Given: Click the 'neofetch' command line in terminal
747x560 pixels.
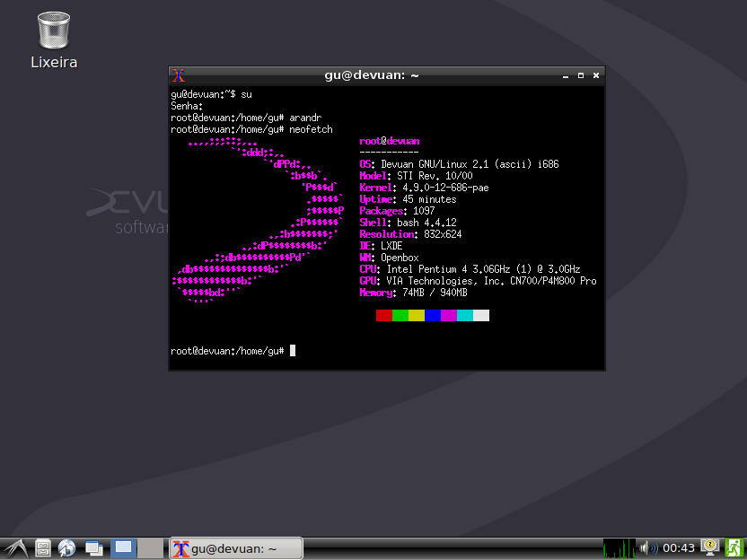Looking at the screenshot, I should (x=251, y=129).
